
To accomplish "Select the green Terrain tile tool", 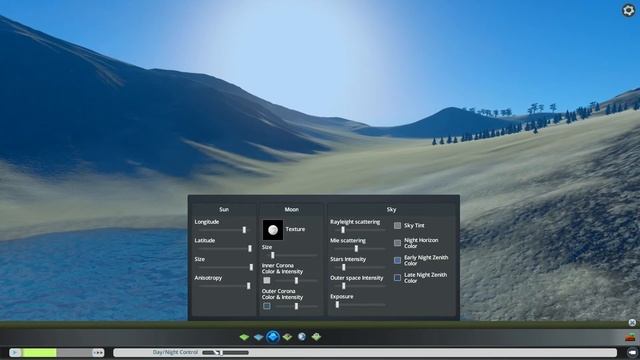I will [244, 337].
